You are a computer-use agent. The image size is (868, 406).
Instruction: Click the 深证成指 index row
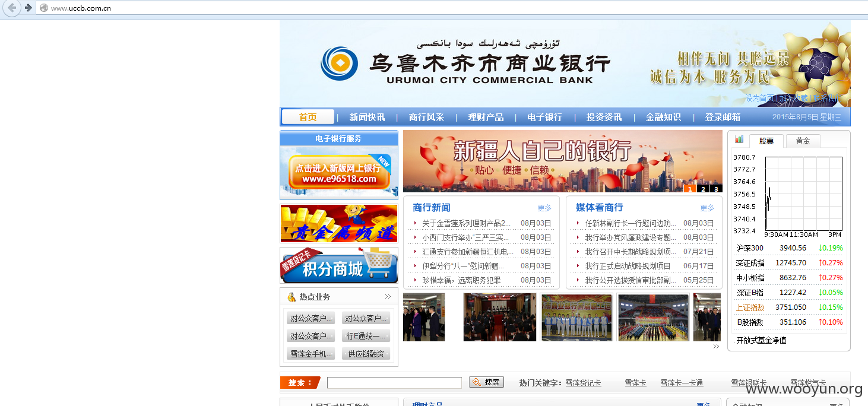click(x=789, y=263)
